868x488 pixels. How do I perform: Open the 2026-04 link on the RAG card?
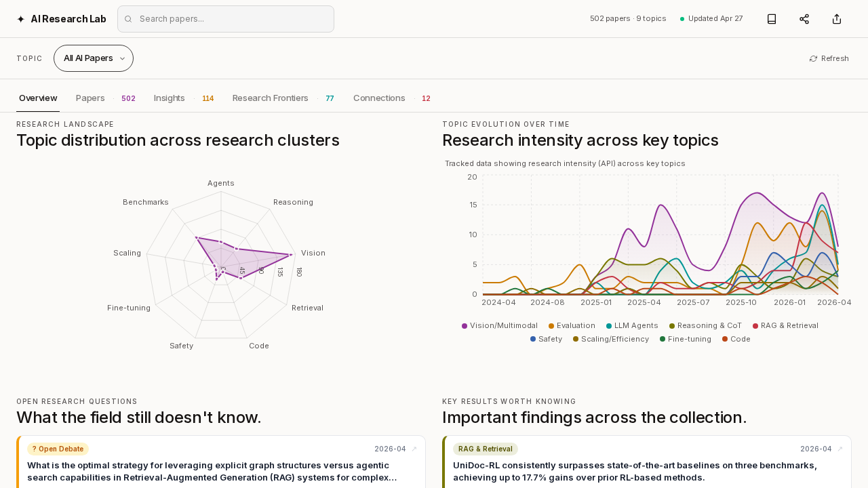pyautogui.click(x=816, y=449)
